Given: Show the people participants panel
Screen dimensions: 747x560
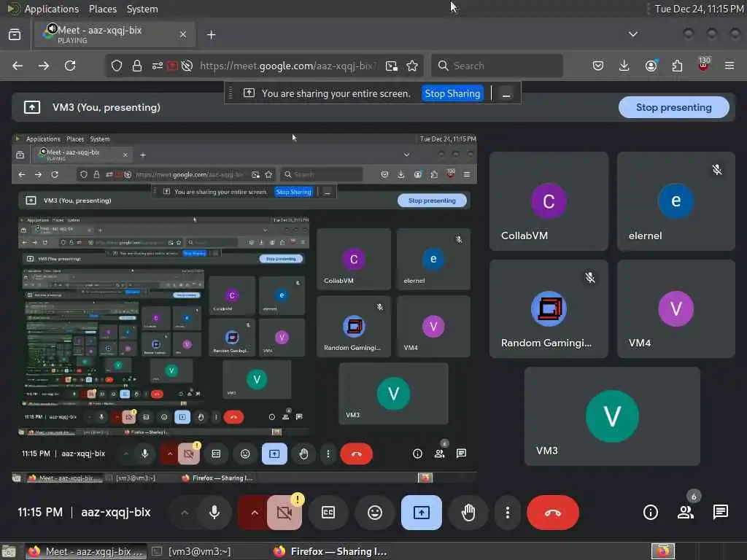Looking at the screenshot, I should coord(686,513).
